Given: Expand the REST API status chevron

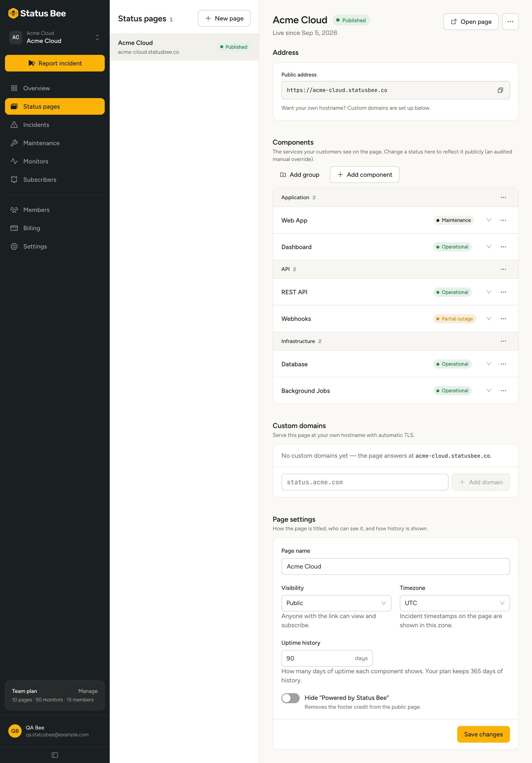Looking at the screenshot, I should click(489, 292).
